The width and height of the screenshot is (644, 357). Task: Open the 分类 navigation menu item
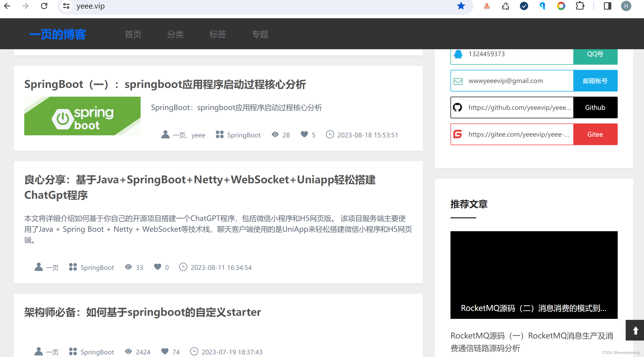tap(175, 34)
